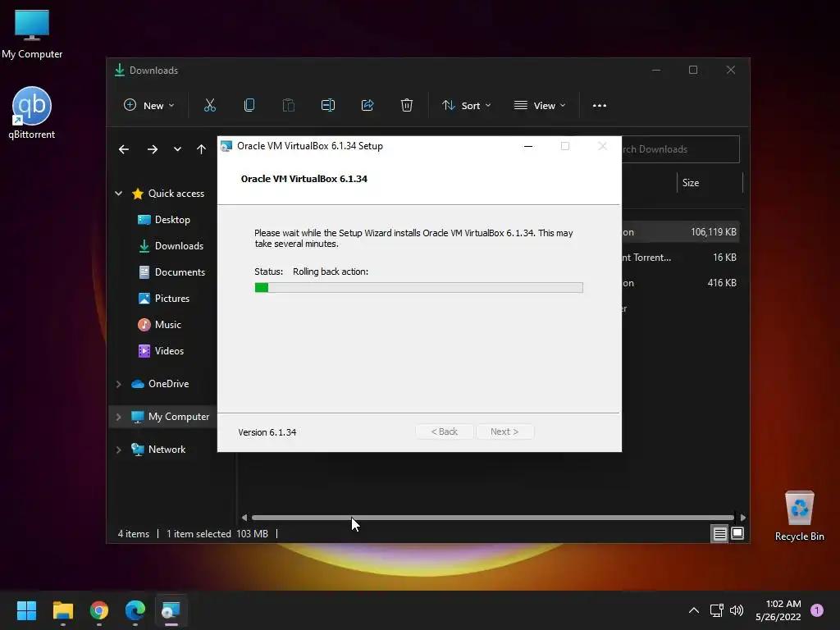Image resolution: width=840 pixels, height=630 pixels.
Task: Select My Computer in the navigation pane
Action: click(171, 417)
